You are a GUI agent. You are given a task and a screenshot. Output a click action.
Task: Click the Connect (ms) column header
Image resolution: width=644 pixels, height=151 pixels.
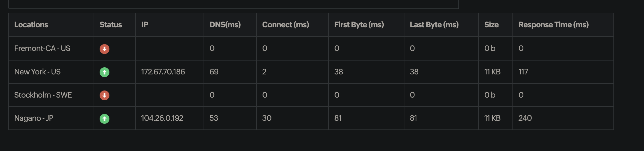tap(285, 25)
